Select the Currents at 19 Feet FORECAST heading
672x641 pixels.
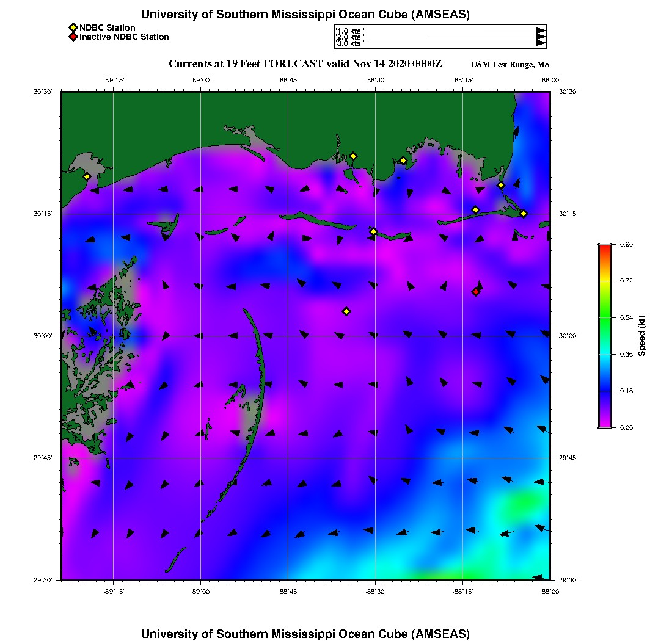point(305,63)
